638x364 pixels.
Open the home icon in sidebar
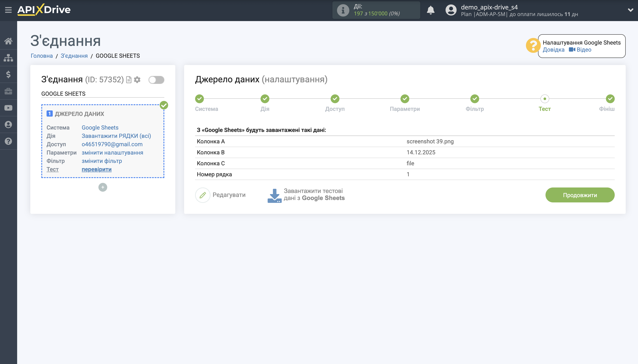[8, 41]
